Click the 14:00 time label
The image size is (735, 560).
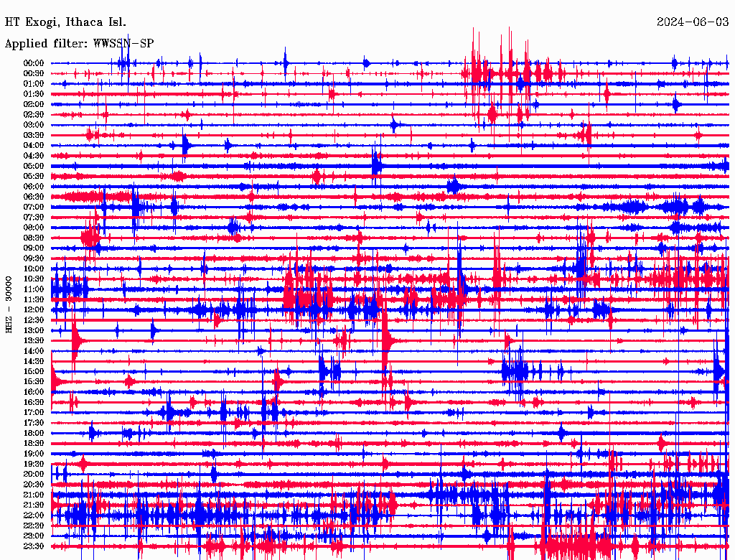(x=34, y=351)
